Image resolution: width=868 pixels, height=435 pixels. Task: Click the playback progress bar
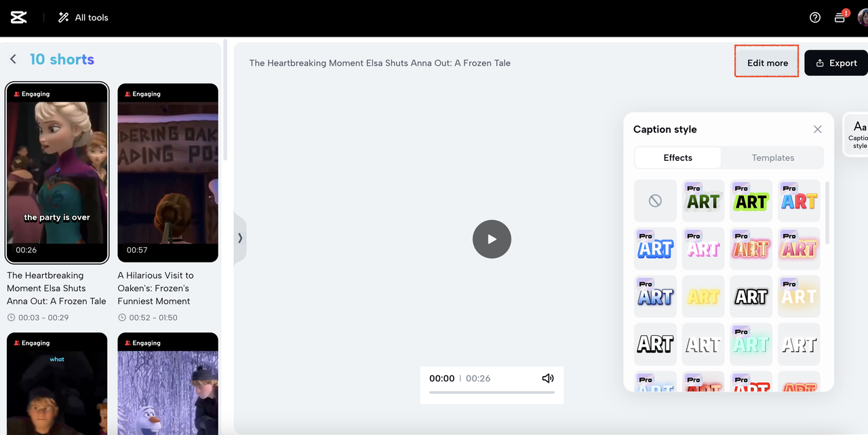[x=492, y=392]
